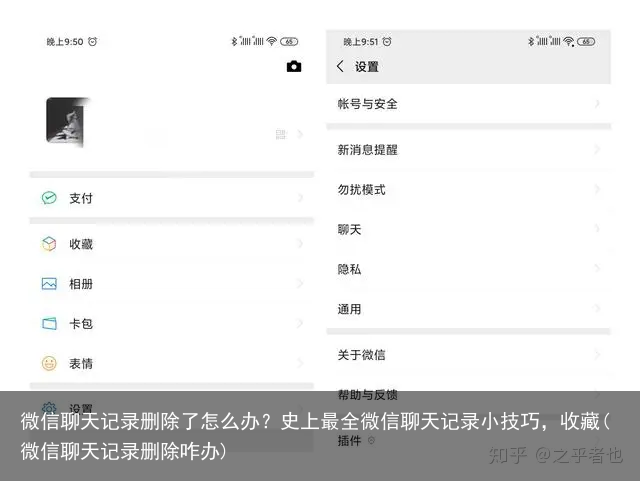Screen dimensions: 640x481
Task: Tap the 晚上9:50 clock text
Action: click(65, 42)
